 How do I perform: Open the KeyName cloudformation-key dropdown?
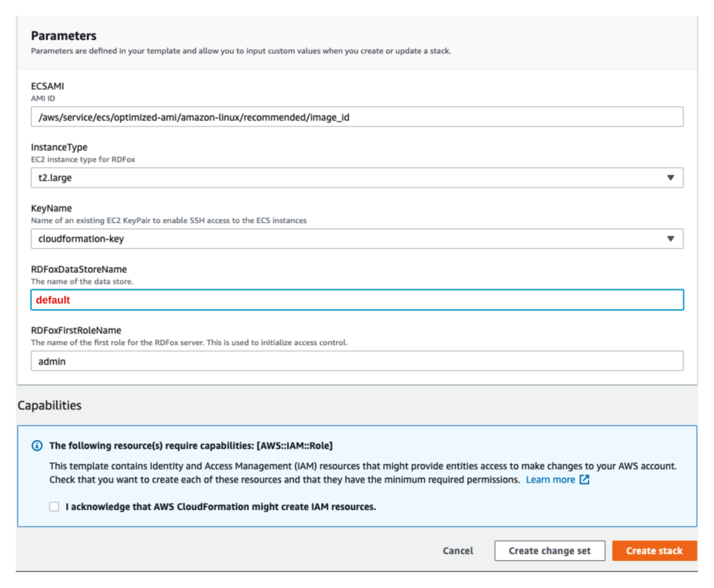point(349,239)
